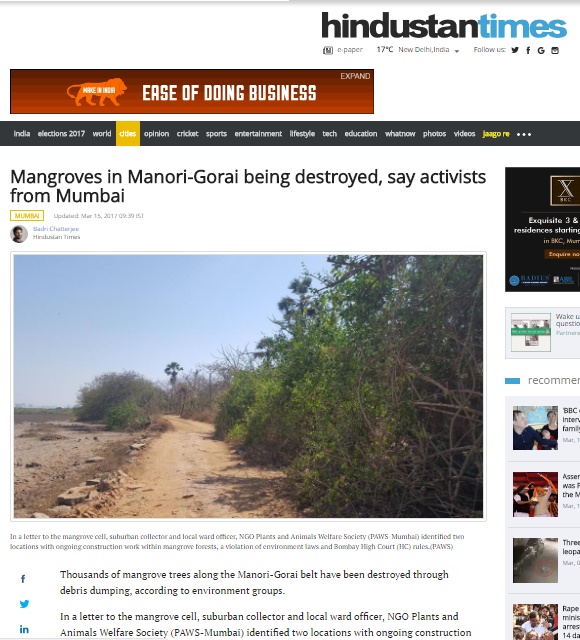Share article on LinkedIn sidebar icon
580x640 pixels.
click(24, 629)
